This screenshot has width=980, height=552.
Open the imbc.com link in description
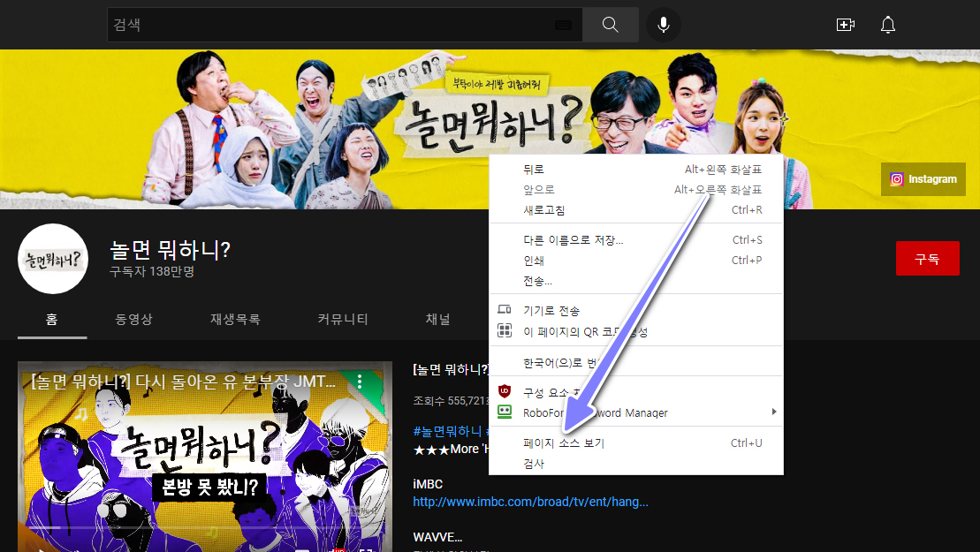530,502
